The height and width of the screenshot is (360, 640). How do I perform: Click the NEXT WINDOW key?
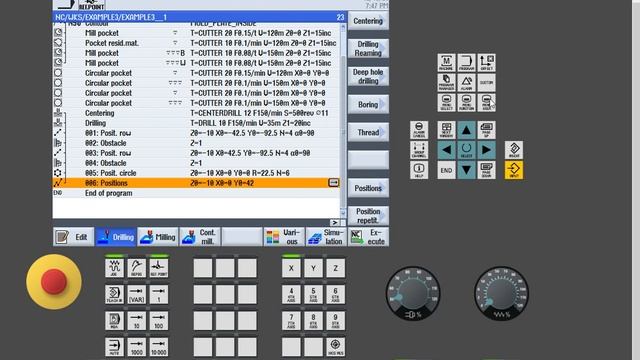(447, 130)
